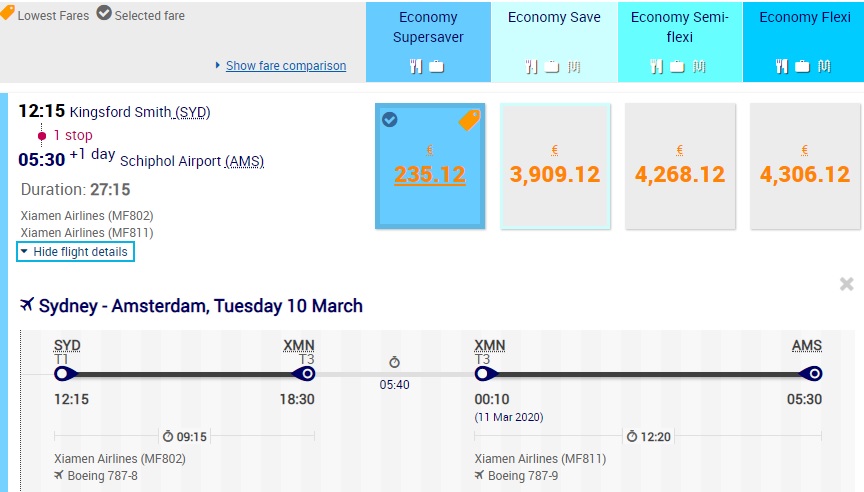Click Xiamen Airlines (MF811) in flight summary

pyautogui.click(x=87, y=233)
